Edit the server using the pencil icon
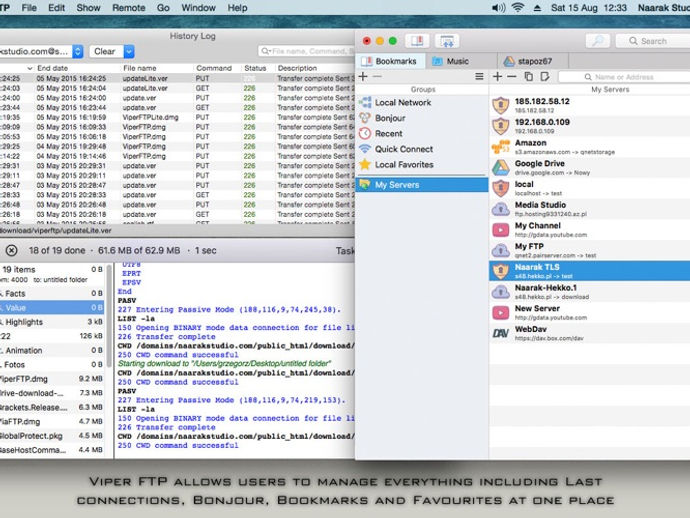The height and width of the screenshot is (518, 690). [x=545, y=77]
